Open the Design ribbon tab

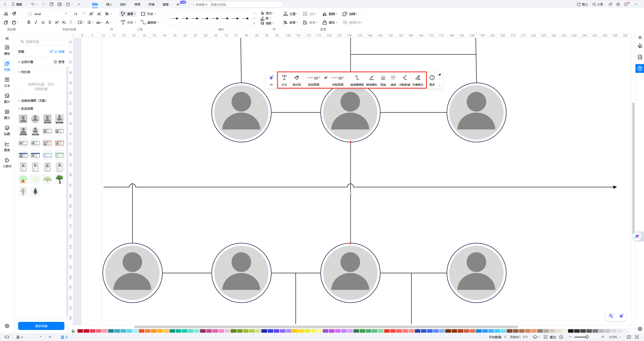[x=123, y=5]
